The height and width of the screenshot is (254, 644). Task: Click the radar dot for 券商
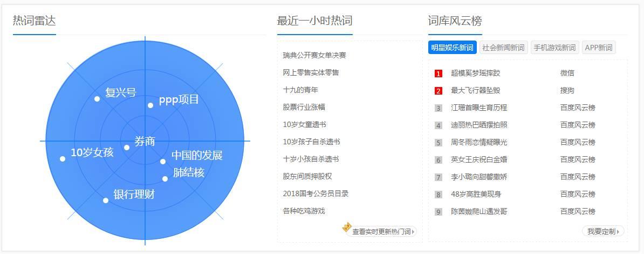127,148
